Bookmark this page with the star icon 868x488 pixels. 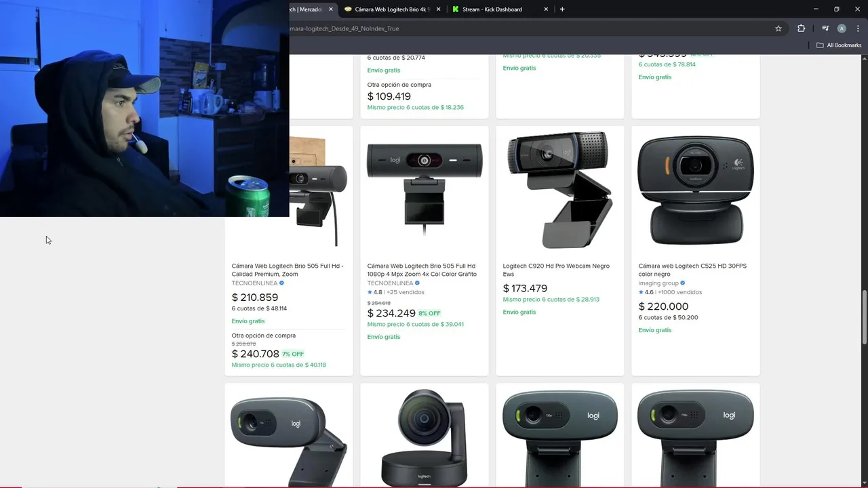coord(778,28)
